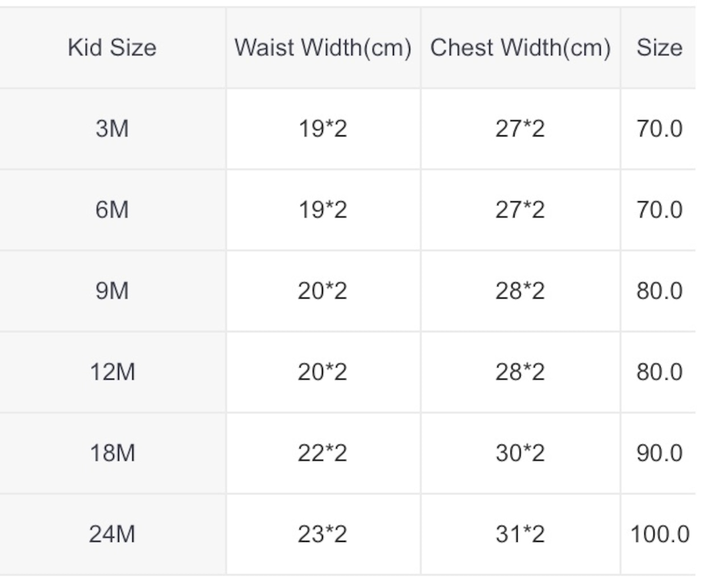Click the 3M kid size row label

tap(112, 129)
